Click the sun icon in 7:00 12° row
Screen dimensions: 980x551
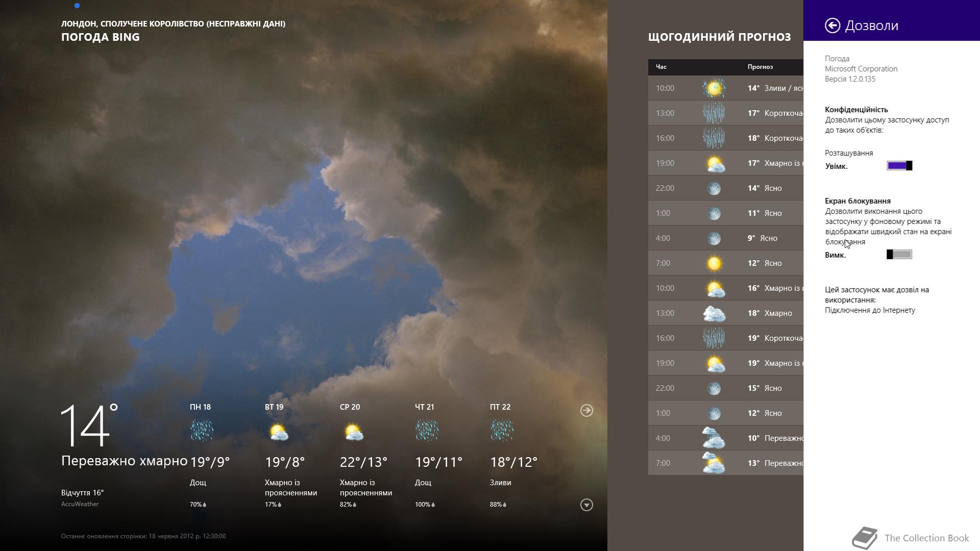click(714, 263)
